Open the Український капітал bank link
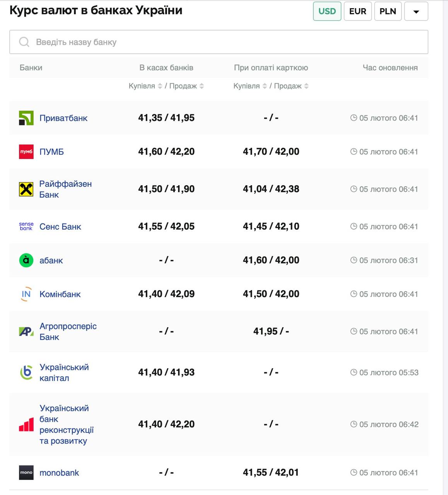 click(64, 372)
